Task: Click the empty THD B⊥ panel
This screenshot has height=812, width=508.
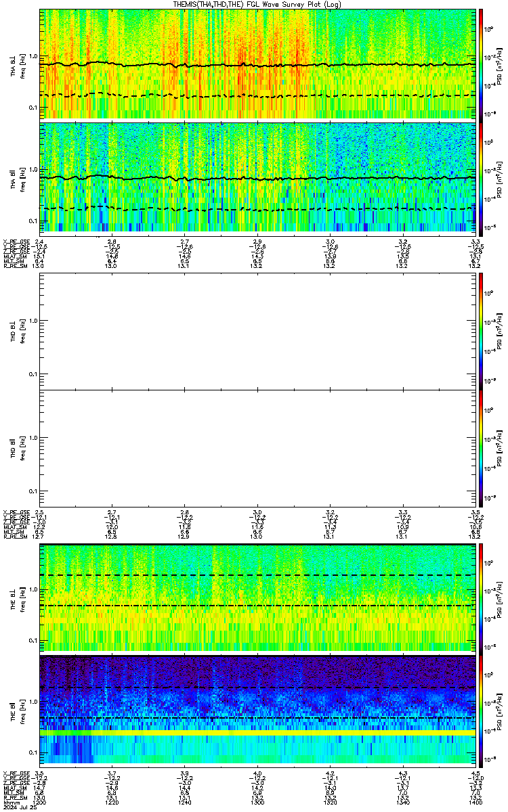Action: click(x=257, y=333)
